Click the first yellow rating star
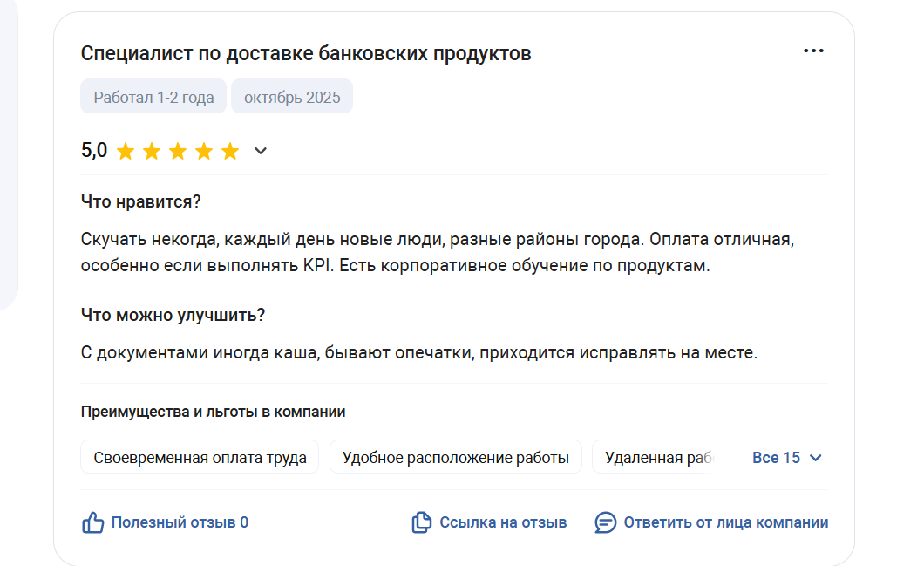The width and height of the screenshot is (924, 566). [126, 152]
